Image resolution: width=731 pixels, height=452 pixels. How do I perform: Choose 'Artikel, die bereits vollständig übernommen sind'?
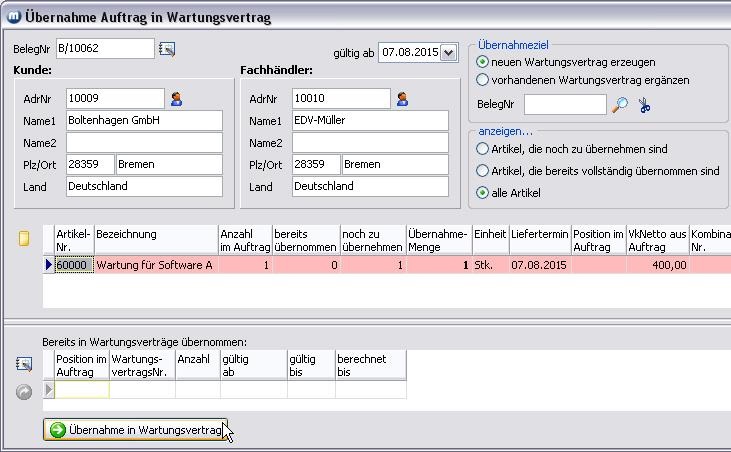483,171
